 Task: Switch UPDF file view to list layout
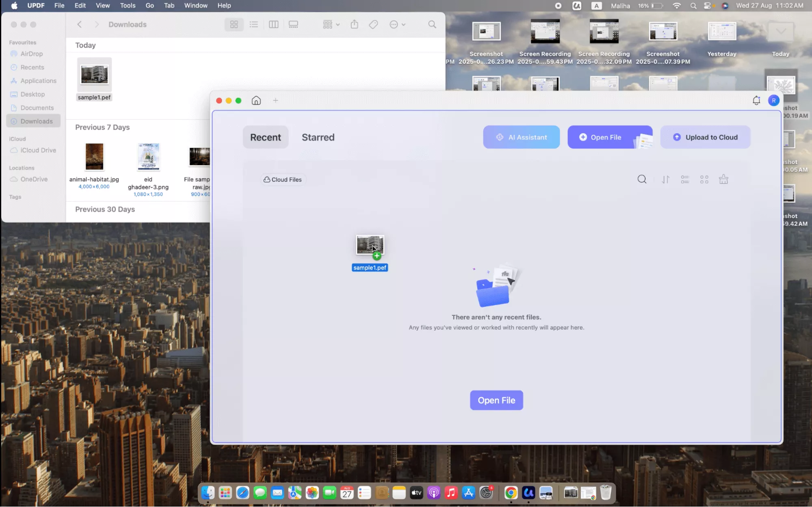coord(684,179)
